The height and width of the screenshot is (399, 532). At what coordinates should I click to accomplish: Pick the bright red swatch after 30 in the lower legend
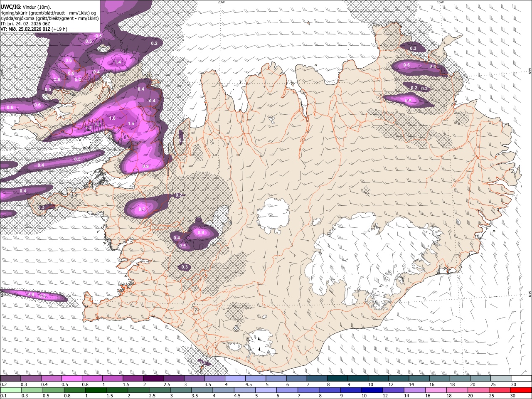(x=520, y=390)
